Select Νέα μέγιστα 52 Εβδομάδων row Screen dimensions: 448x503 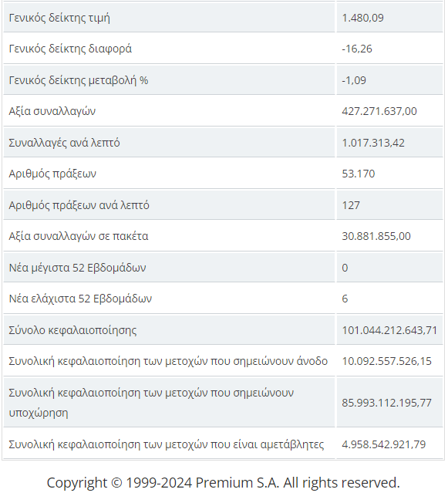point(223,268)
